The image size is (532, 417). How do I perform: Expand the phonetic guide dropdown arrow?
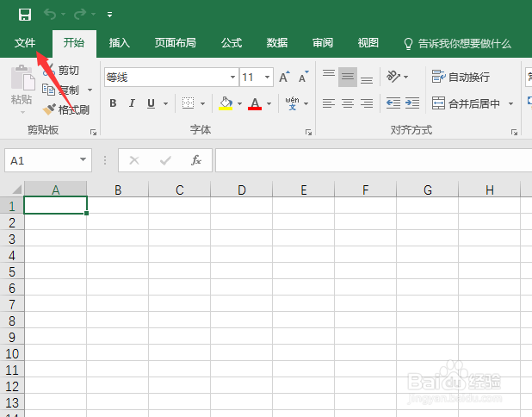[306, 103]
